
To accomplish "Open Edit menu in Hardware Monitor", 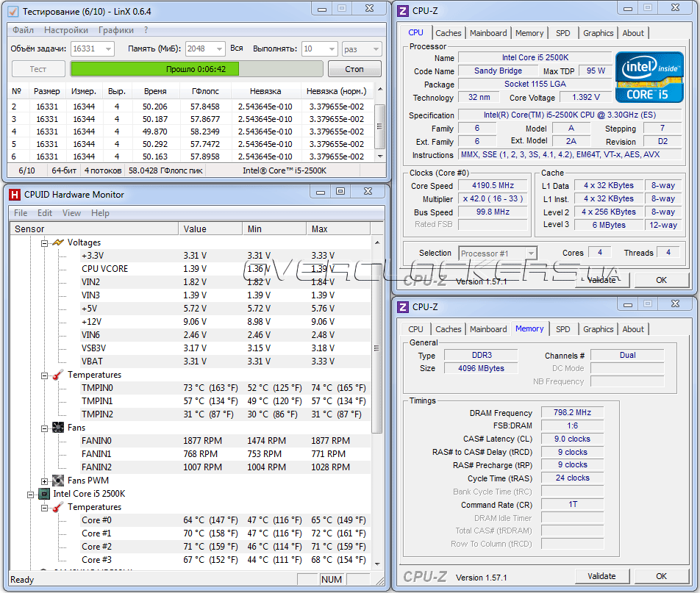I will 45,213.
